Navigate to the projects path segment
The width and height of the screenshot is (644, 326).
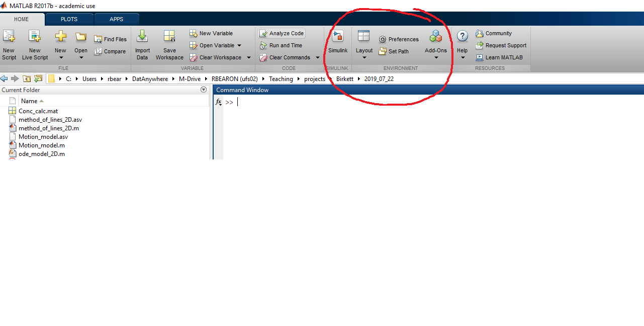pyautogui.click(x=315, y=79)
